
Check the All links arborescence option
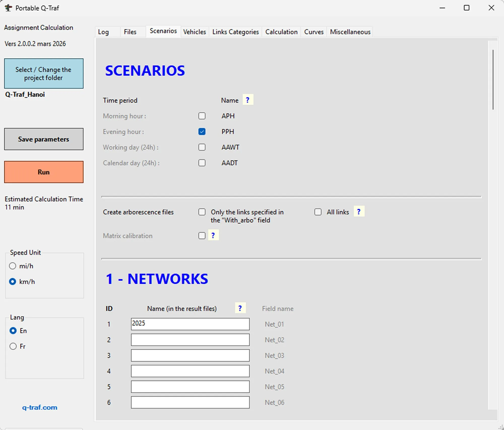point(318,212)
